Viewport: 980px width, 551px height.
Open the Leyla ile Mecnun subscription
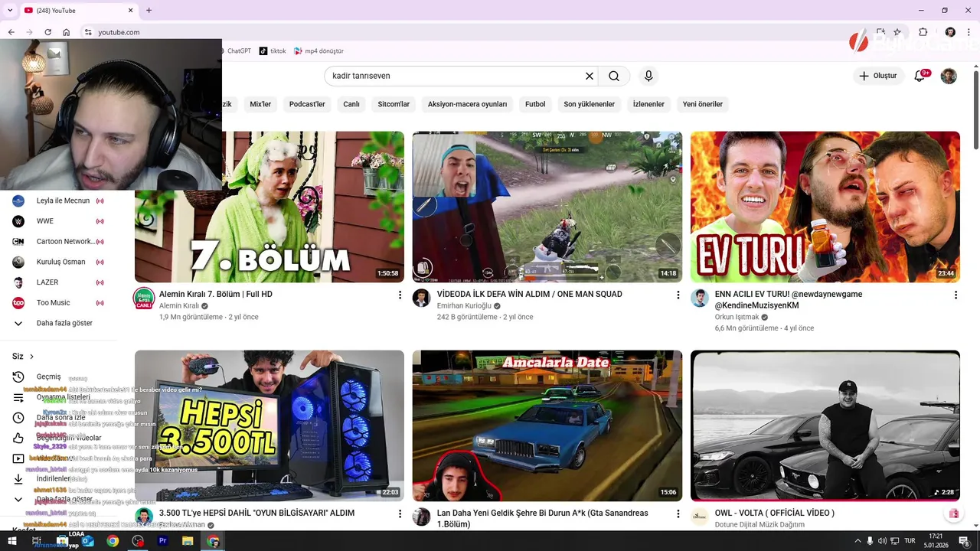(x=58, y=201)
